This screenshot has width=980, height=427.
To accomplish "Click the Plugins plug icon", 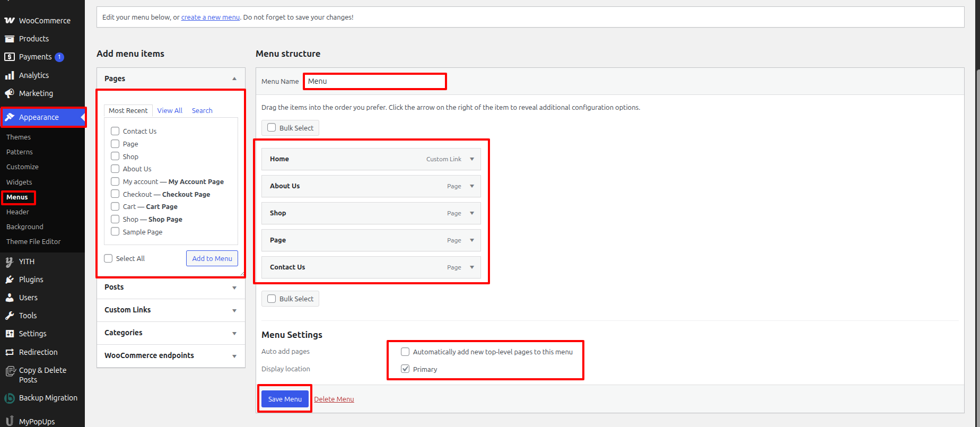I will click(x=10, y=280).
